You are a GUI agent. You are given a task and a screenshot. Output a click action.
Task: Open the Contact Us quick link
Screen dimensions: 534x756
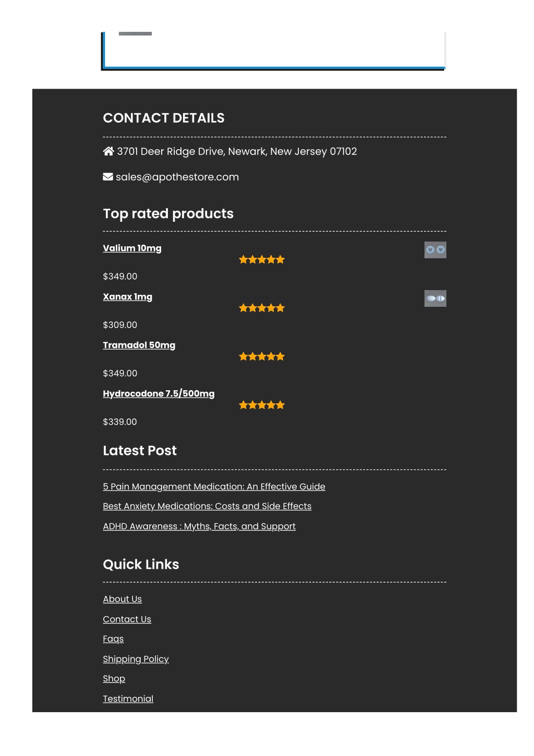tap(127, 619)
